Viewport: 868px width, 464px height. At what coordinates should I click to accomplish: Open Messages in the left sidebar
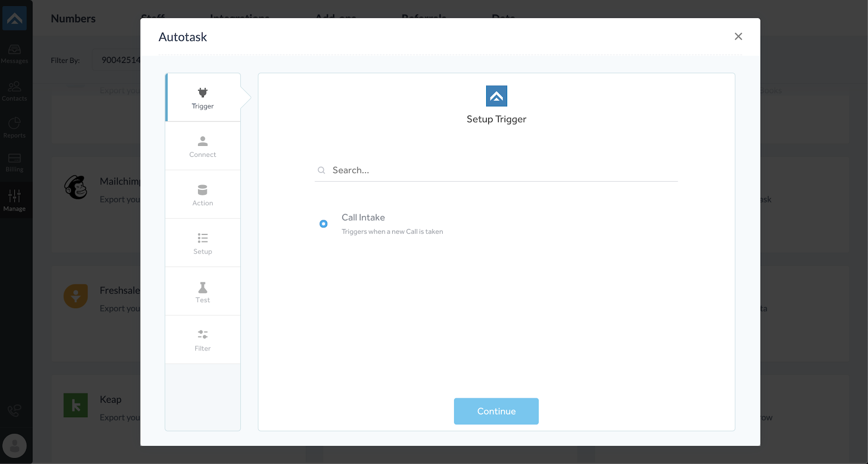coord(15,54)
